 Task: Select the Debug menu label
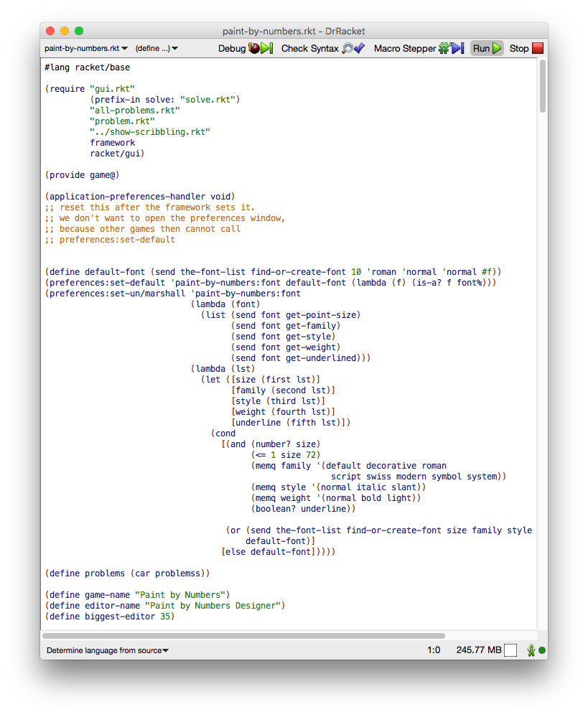(231, 48)
